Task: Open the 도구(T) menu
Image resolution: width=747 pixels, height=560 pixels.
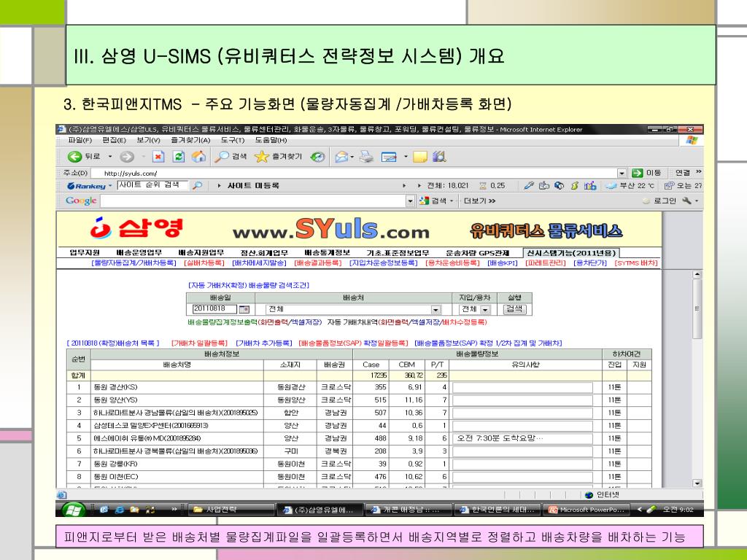Action: (x=233, y=140)
